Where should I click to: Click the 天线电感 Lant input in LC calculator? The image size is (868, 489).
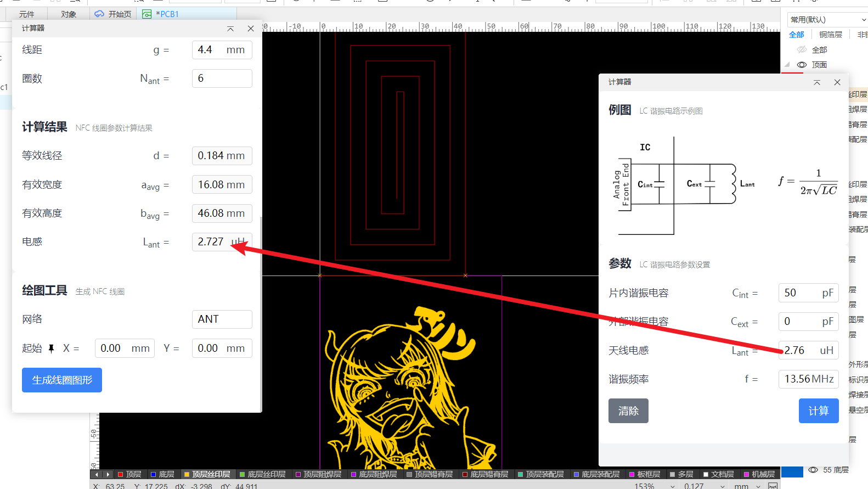(x=808, y=351)
